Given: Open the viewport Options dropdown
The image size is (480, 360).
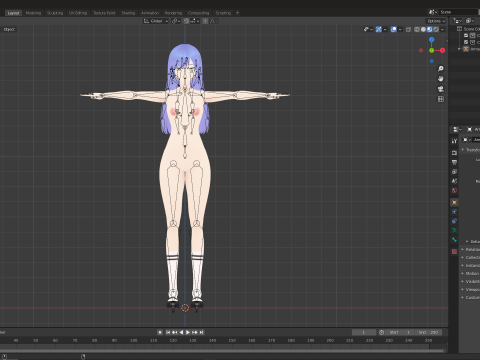Looking at the screenshot, I should tap(436, 21).
